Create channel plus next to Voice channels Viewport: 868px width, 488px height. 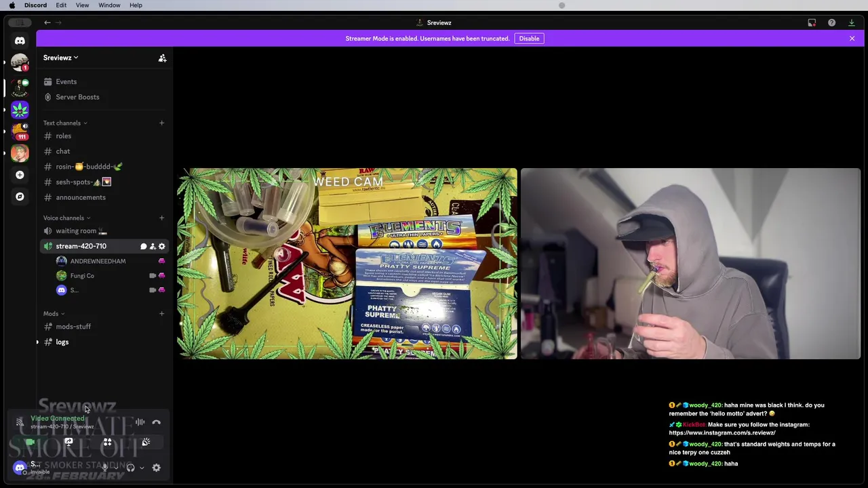pyautogui.click(x=161, y=218)
